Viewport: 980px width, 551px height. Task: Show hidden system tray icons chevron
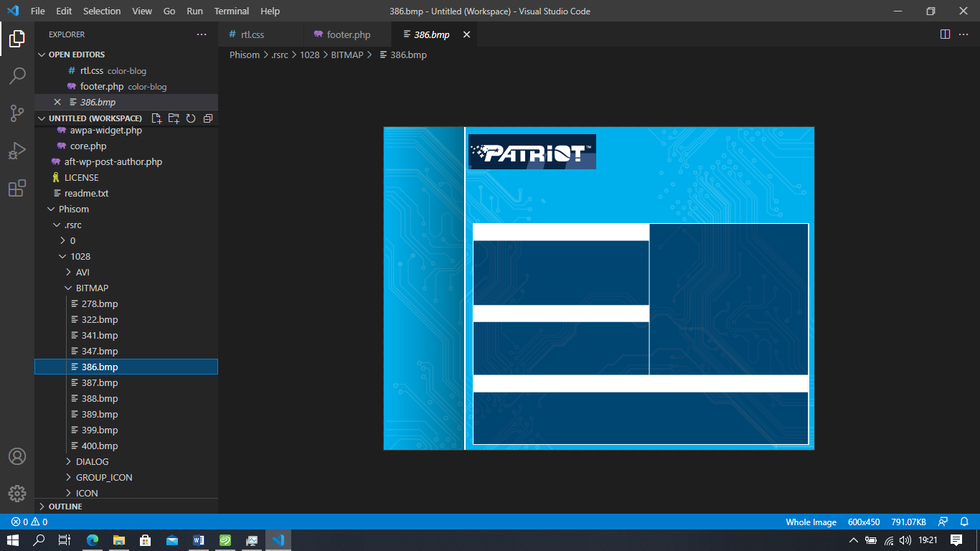(853, 540)
